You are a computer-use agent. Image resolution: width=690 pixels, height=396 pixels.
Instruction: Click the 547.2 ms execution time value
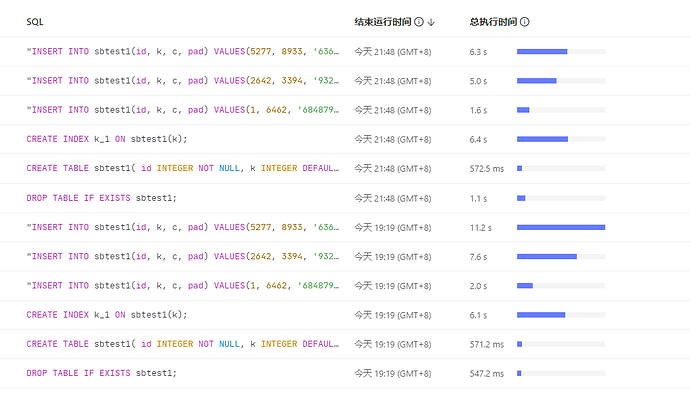tap(487, 374)
